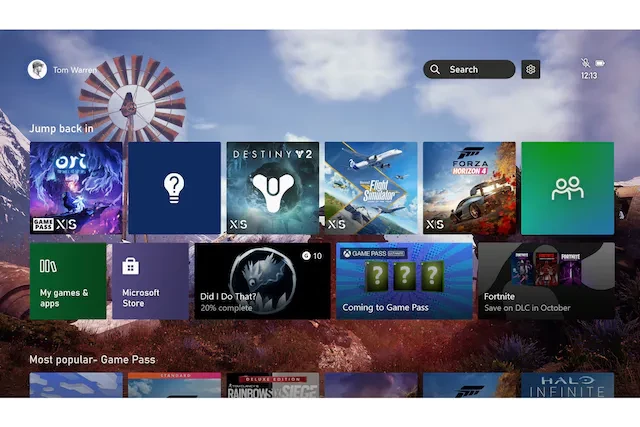
Task: Open the Halo Infinite tile
Action: [x=568, y=385]
